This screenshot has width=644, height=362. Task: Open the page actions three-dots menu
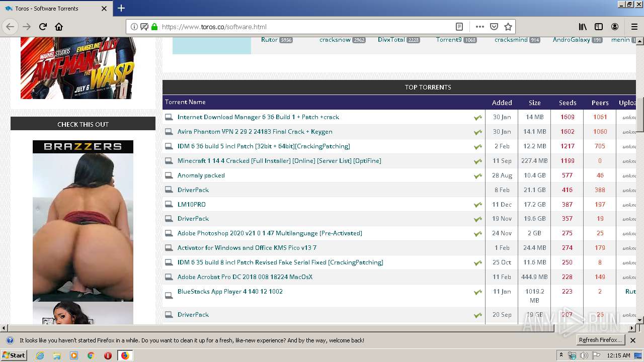(x=479, y=27)
